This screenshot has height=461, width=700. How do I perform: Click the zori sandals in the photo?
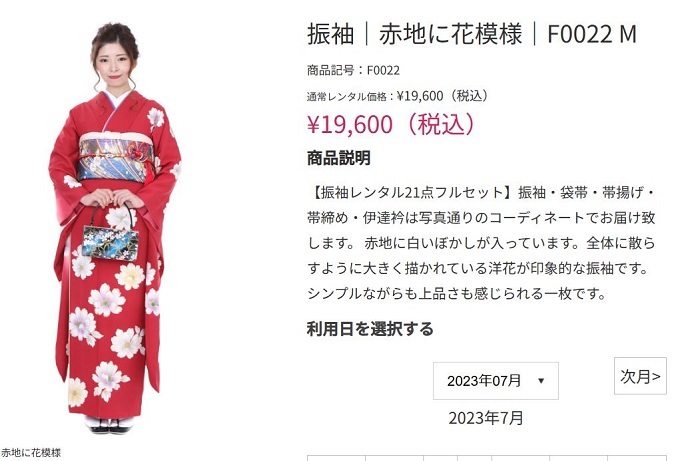coord(110,425)
